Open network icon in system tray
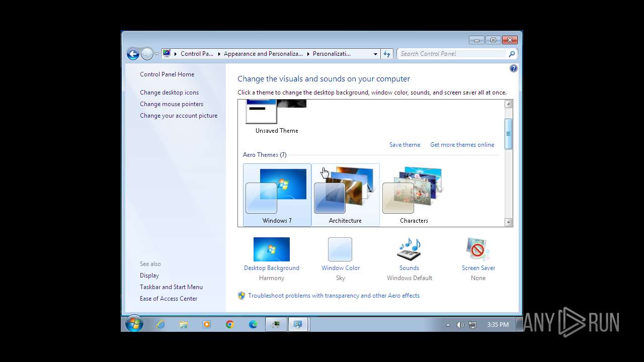644x362 pixels. pos(472,325)
